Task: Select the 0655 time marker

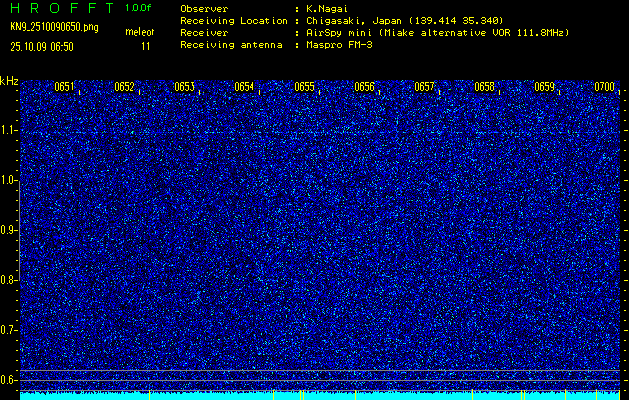Action: 304,87
